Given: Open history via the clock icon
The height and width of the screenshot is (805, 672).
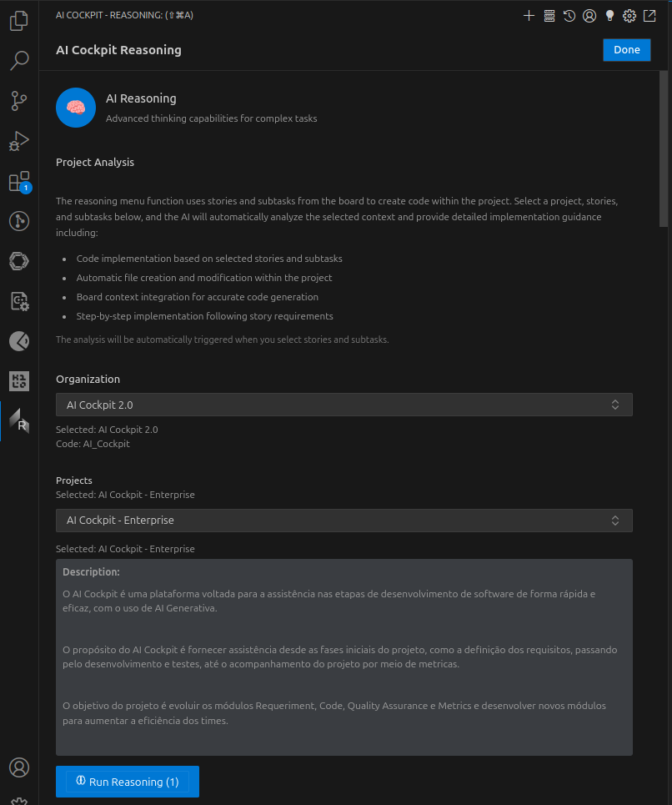Looking at the screenshot, I should coord(569,15).
